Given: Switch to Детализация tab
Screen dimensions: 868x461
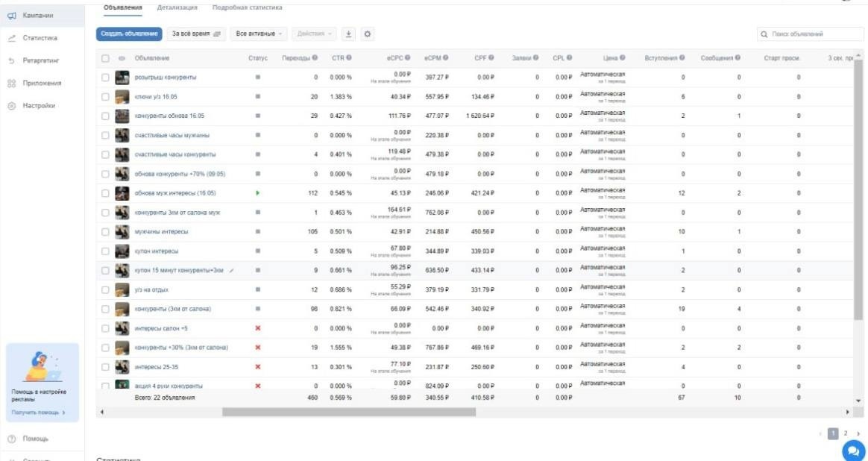Looking at the screenshot, I should (177, 7).
